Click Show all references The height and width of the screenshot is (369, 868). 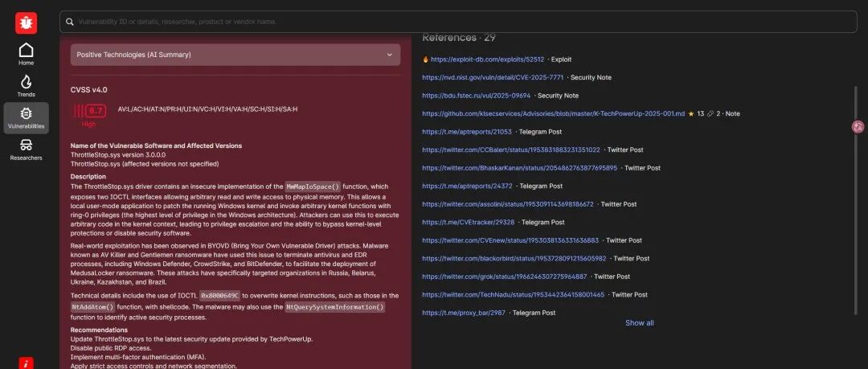(640, 322)
